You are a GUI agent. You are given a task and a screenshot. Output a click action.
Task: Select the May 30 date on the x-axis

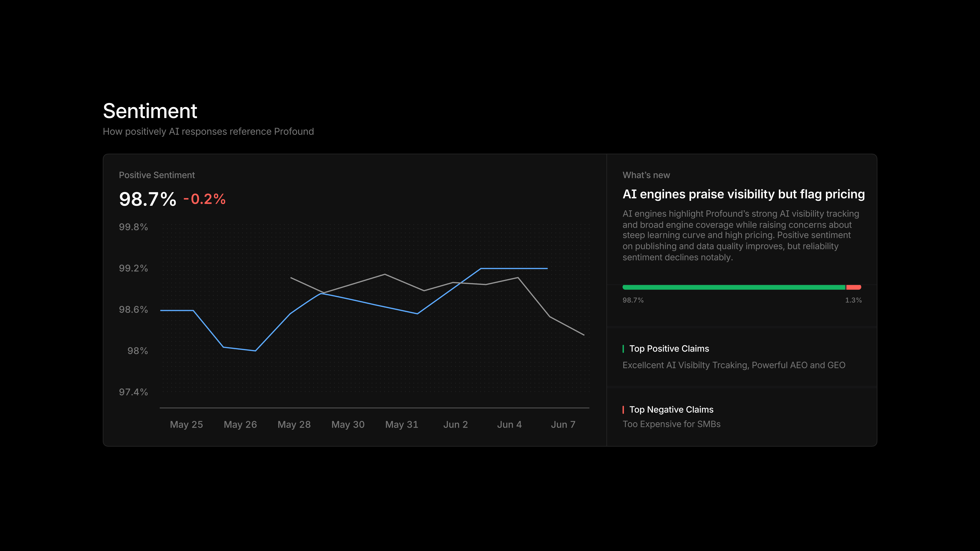point(348,425)
